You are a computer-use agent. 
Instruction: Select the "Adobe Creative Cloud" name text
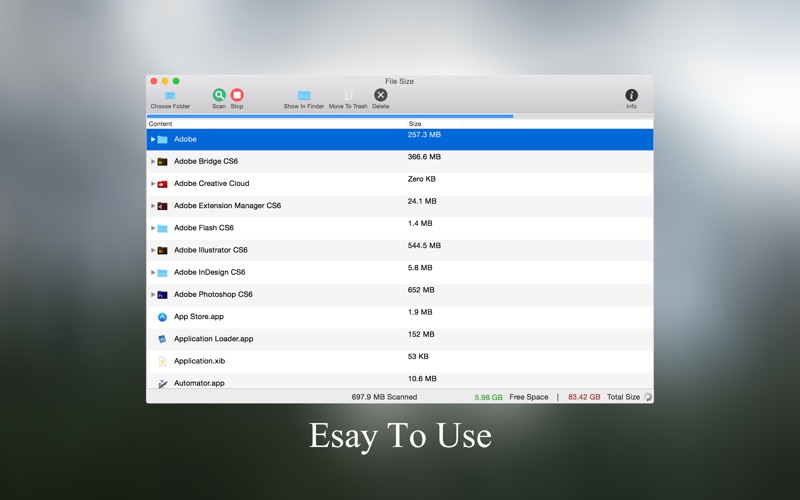[x=211, y=183]
